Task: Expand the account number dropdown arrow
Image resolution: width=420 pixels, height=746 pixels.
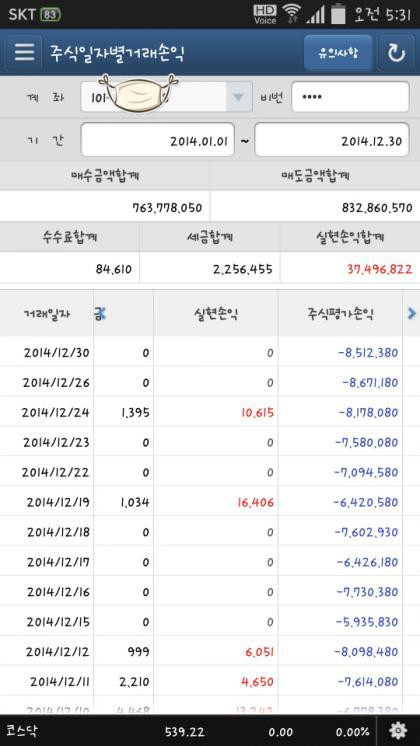Action: [239, 97]
